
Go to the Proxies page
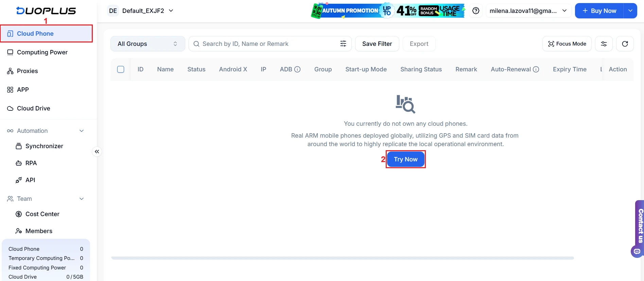[27, 71]
